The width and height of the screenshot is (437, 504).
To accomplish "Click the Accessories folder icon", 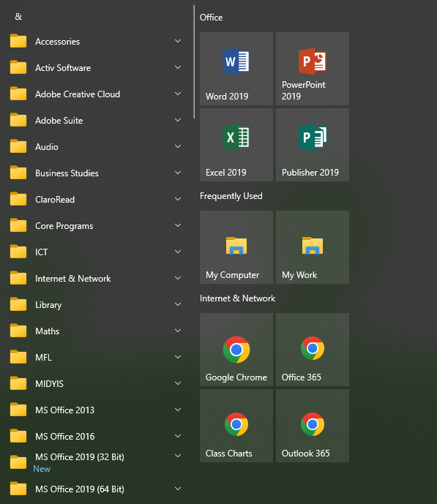I will (x=18, y=41).
